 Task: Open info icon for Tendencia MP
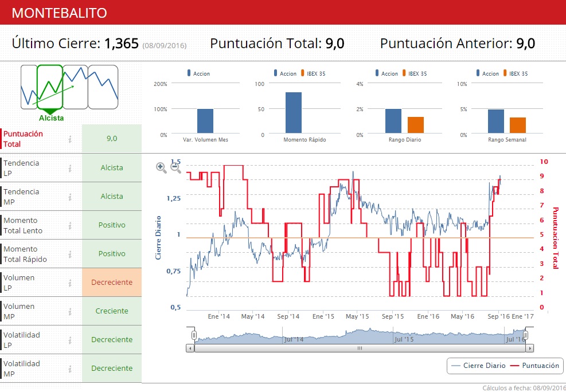70,197
